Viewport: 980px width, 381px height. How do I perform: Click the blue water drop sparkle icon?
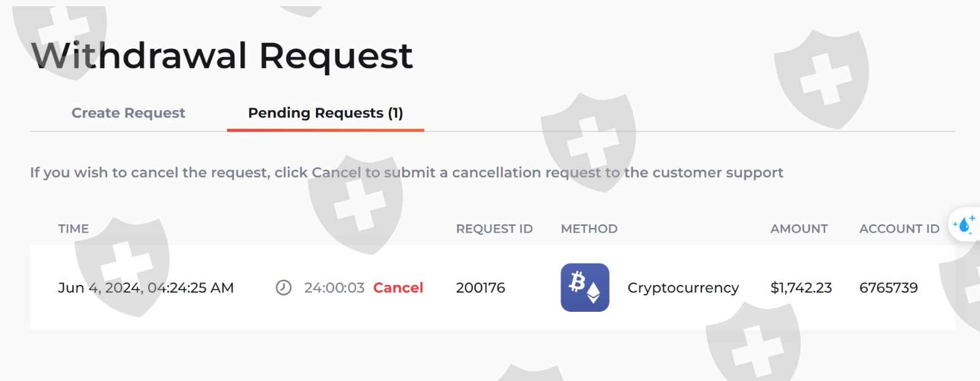[965, 225]
